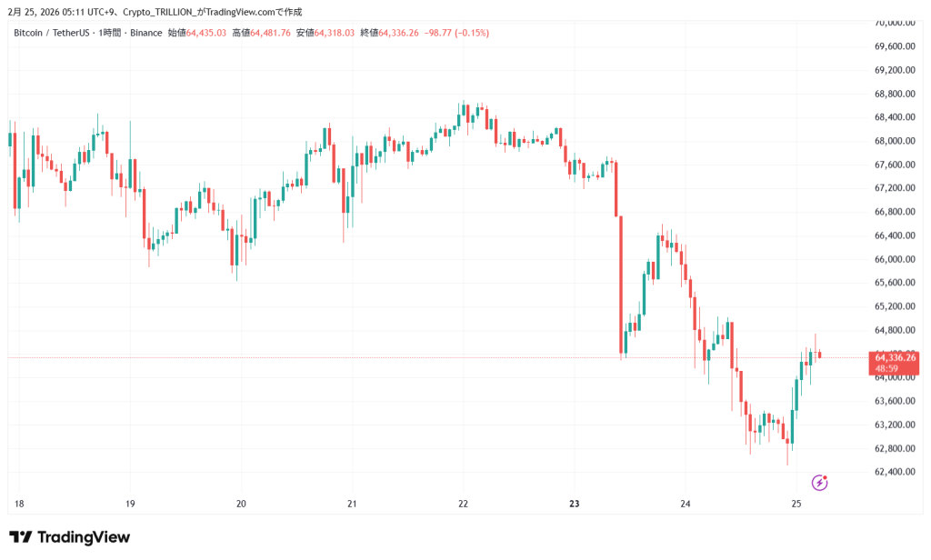931x560 pixels.
Task: Click the purple lightning bolt icon
Action: pyautogui.click(x=819, y=482)
